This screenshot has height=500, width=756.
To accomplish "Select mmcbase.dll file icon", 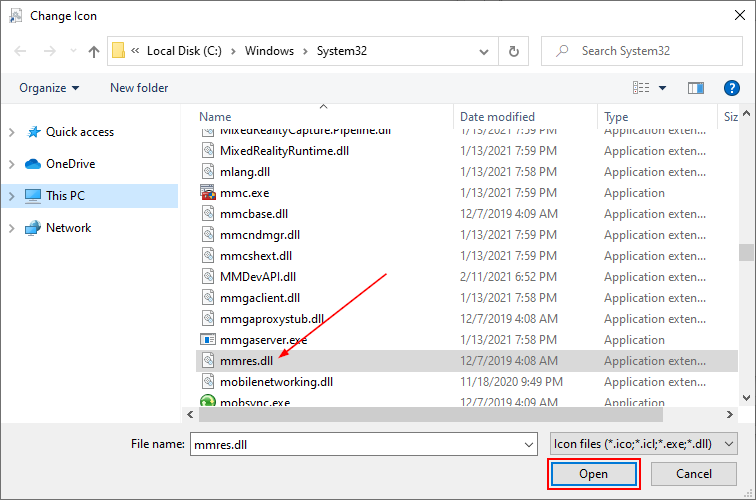I will click(208, 214).
